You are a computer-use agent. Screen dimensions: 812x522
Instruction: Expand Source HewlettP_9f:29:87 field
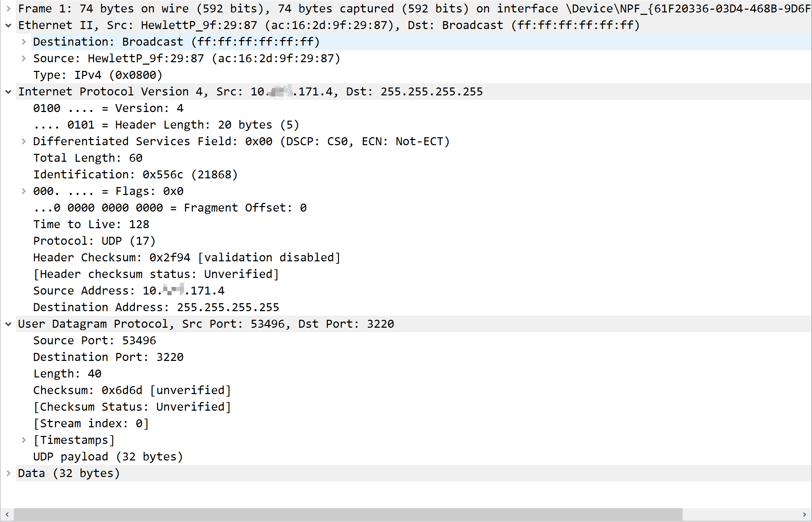[24, 58]
